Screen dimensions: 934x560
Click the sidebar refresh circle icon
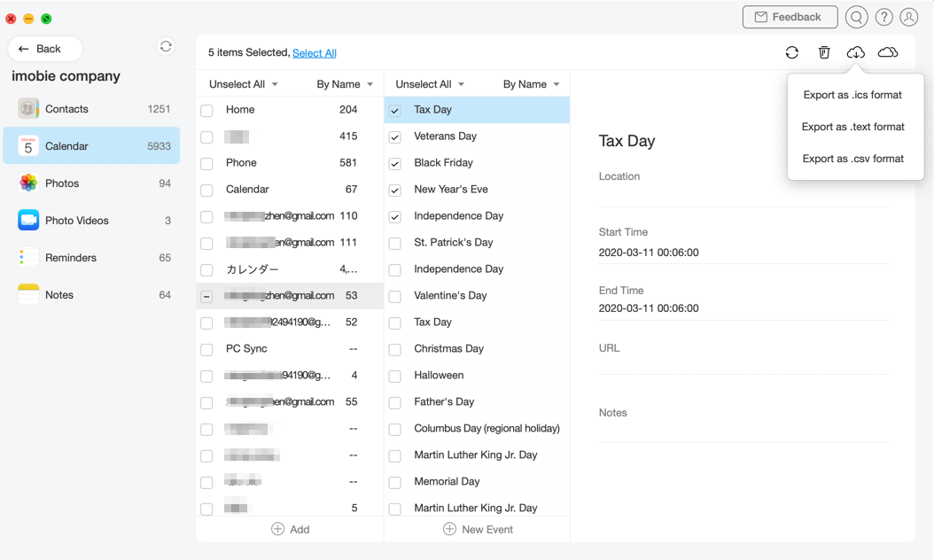coord(166,46)
